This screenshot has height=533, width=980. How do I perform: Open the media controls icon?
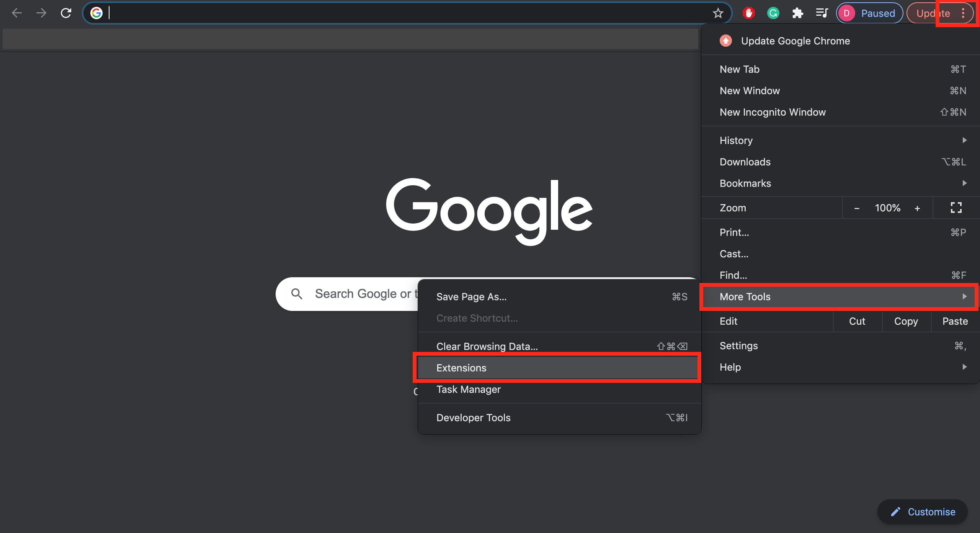(822, 13)
